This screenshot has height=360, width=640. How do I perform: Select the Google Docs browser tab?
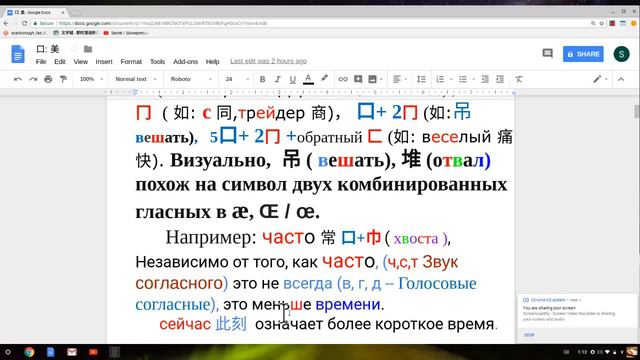coord(36,13)
